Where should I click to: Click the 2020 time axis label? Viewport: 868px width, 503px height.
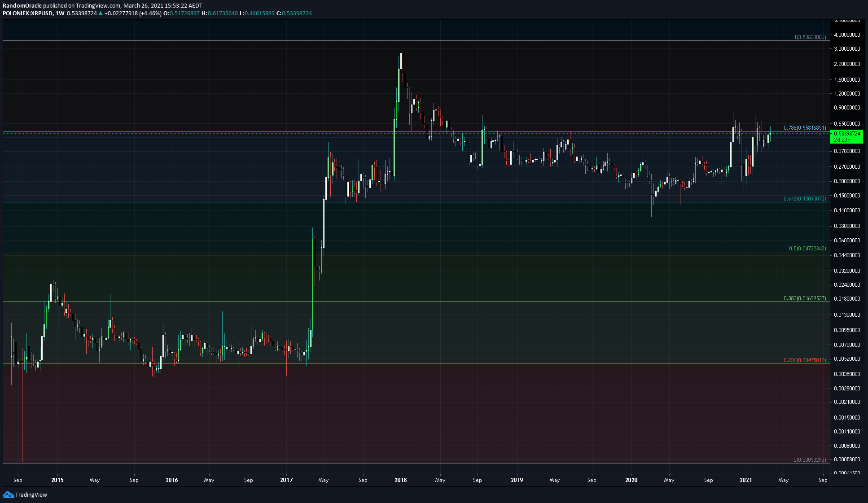tap(631, 480)
